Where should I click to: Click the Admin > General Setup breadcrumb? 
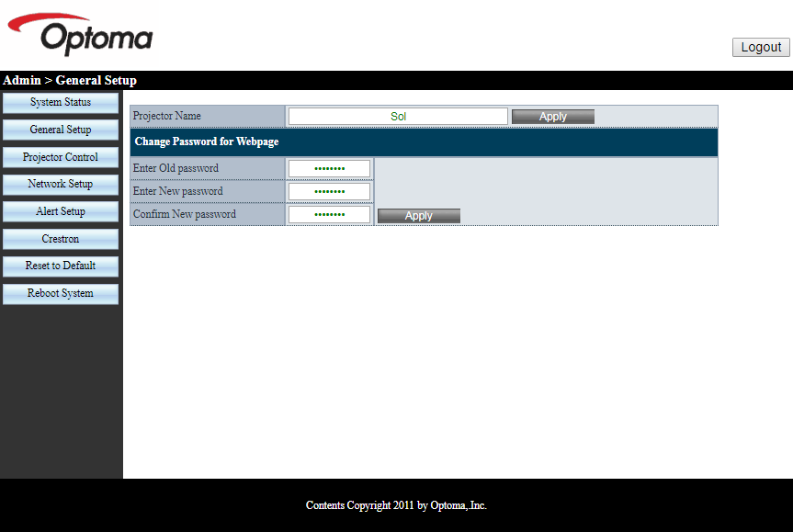coord(70,81)
